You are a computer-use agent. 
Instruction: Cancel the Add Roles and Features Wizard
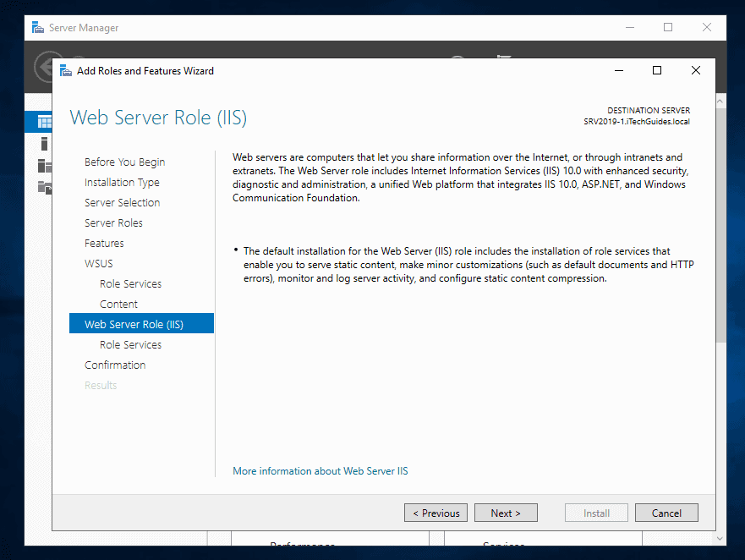tap(666, 513)
